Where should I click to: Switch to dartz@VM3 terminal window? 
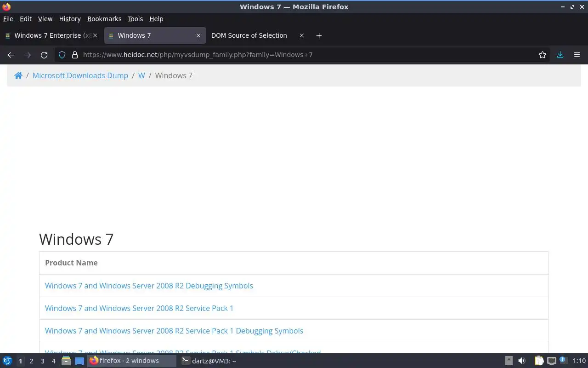(209, 361)
